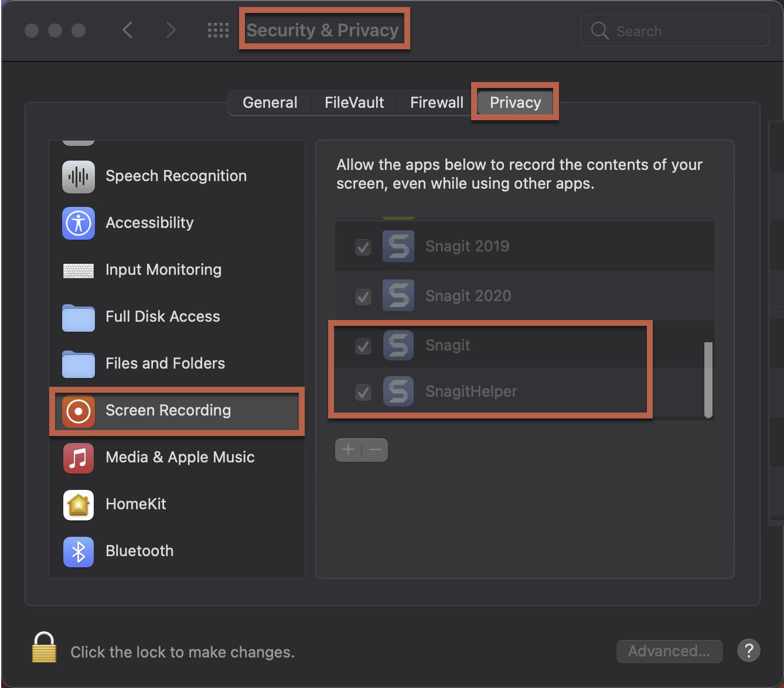Select the Screen Recording record icon
The width and height of the screenshot is (784, 688).
78,411
